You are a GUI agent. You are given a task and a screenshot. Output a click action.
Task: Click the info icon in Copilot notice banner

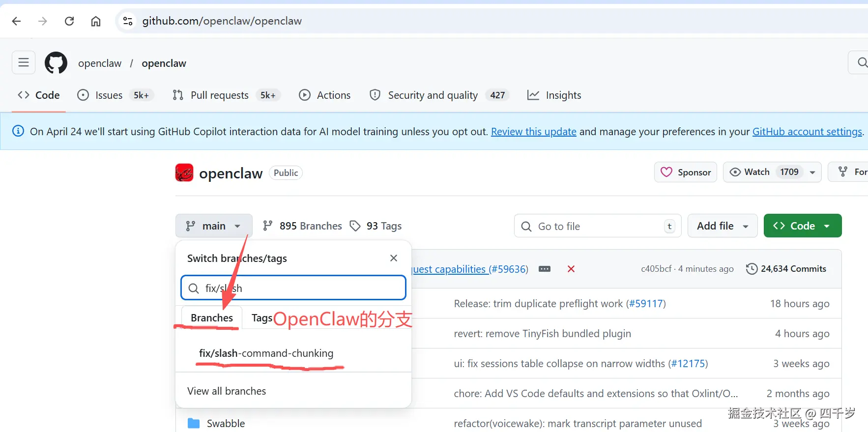[x=18, y=131]
